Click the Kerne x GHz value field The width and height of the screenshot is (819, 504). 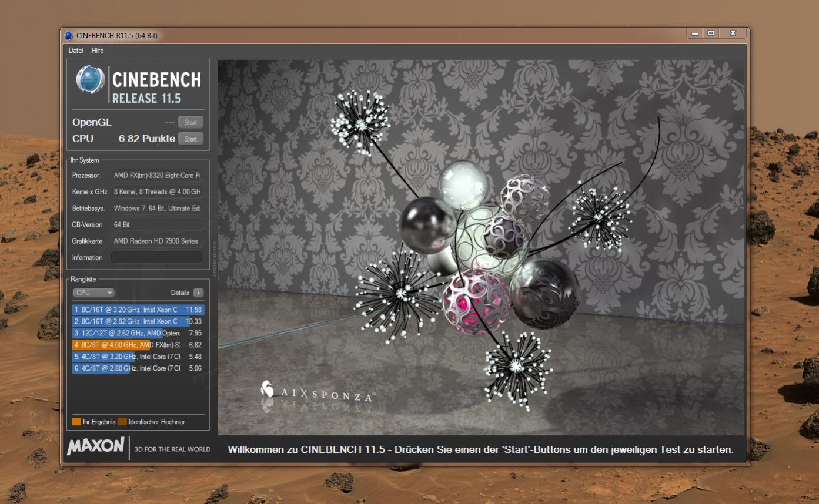tap(157, 191)
